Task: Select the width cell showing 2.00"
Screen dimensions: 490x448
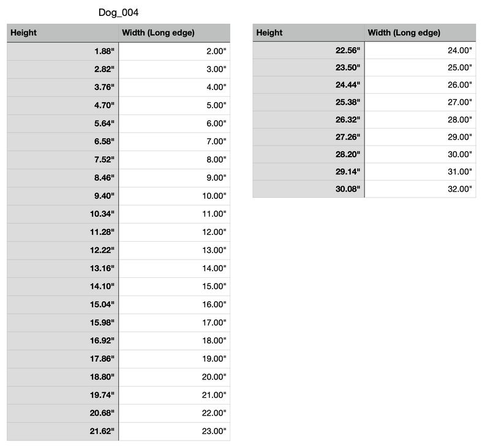Action: pos(175,51)
